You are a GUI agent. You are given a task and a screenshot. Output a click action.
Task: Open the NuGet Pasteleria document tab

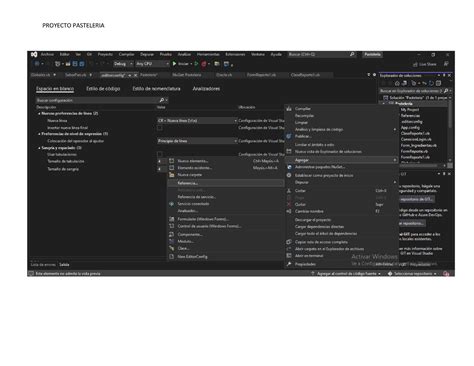(x=187, y=75)
